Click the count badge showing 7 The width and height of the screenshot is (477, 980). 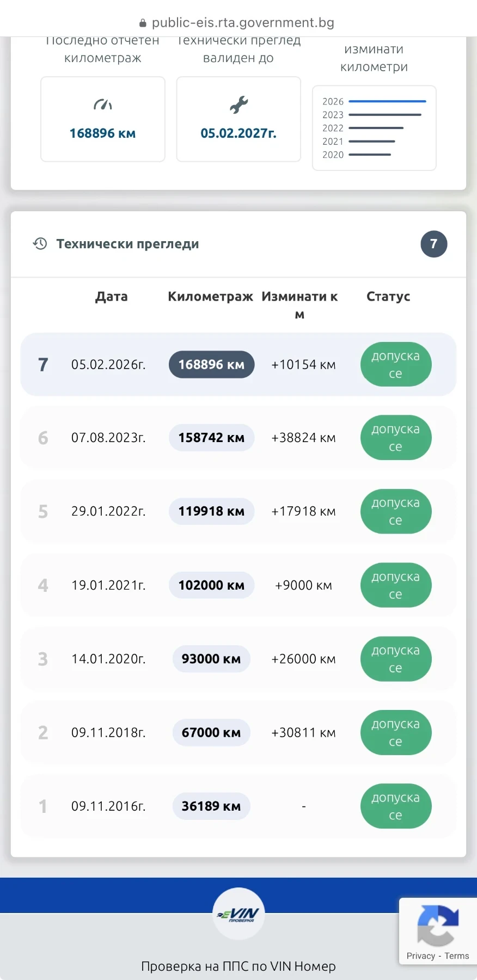433,244
